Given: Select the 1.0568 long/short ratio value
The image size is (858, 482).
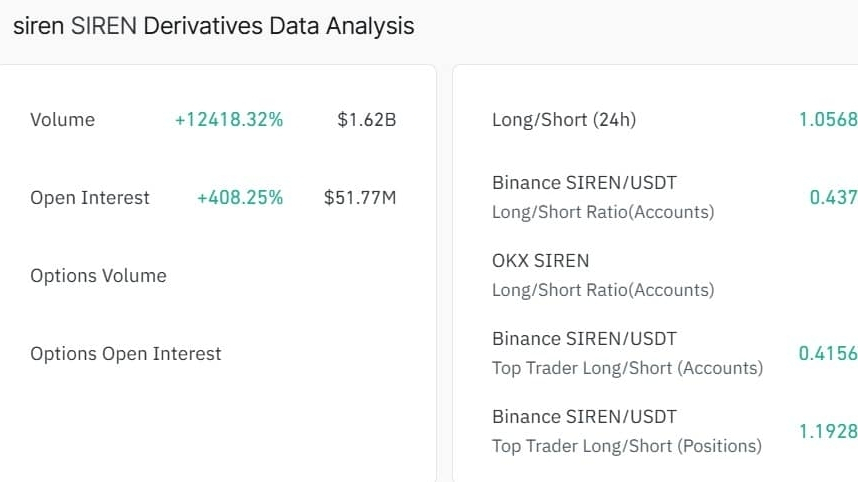Looking at the screenshot, I should tap(827, 120).
